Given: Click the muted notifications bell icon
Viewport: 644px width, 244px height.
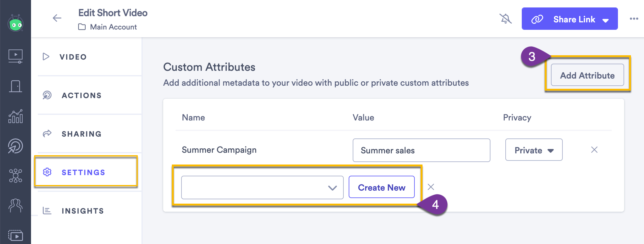Looking at the screenshot, I should [x=506, y=19].
